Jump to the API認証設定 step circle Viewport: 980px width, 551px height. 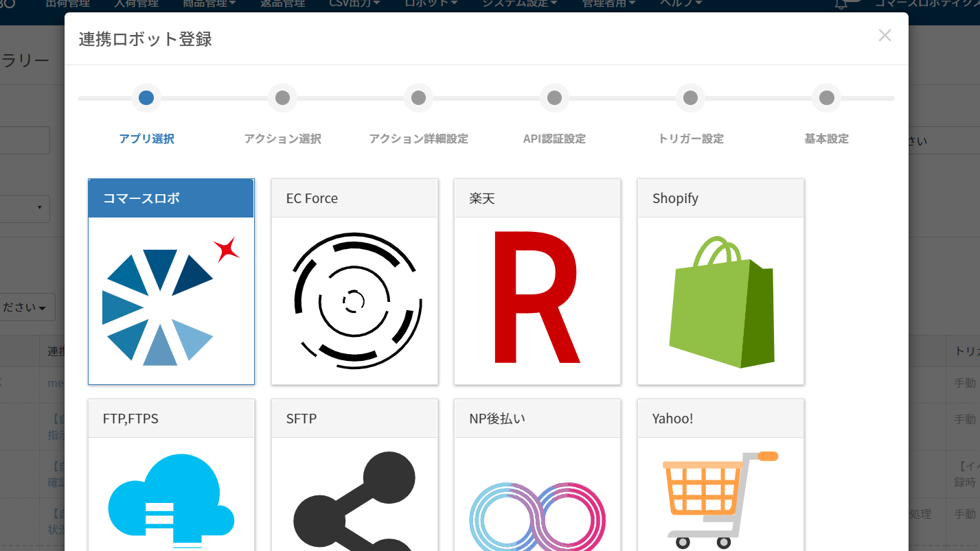click(x=554, y=98)
